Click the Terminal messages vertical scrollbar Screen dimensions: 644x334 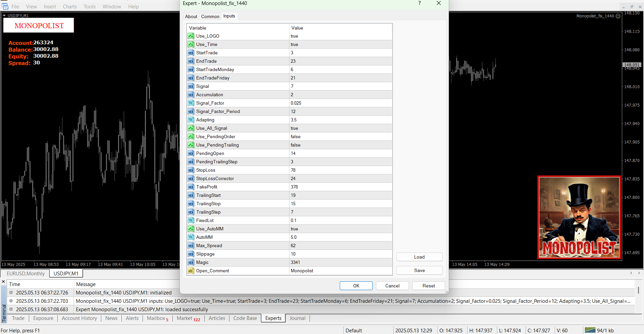[638, 290]
